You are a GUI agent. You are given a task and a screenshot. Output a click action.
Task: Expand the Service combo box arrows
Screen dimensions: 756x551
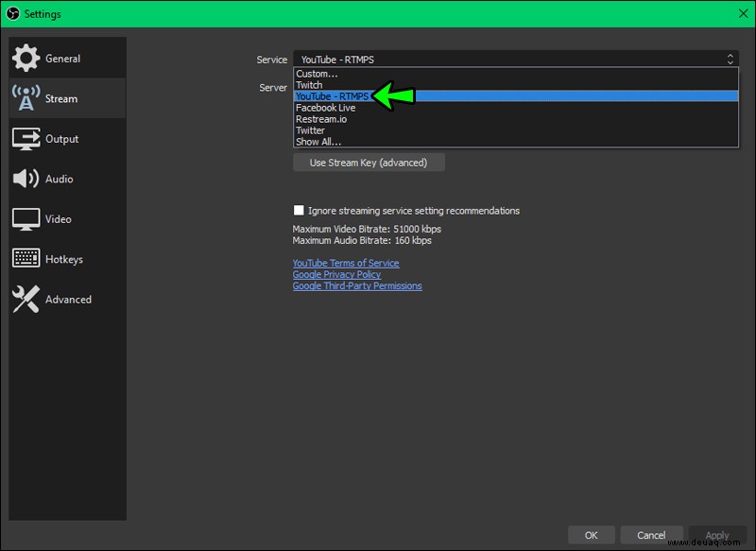pyautogui.click(x=730, y=60)
